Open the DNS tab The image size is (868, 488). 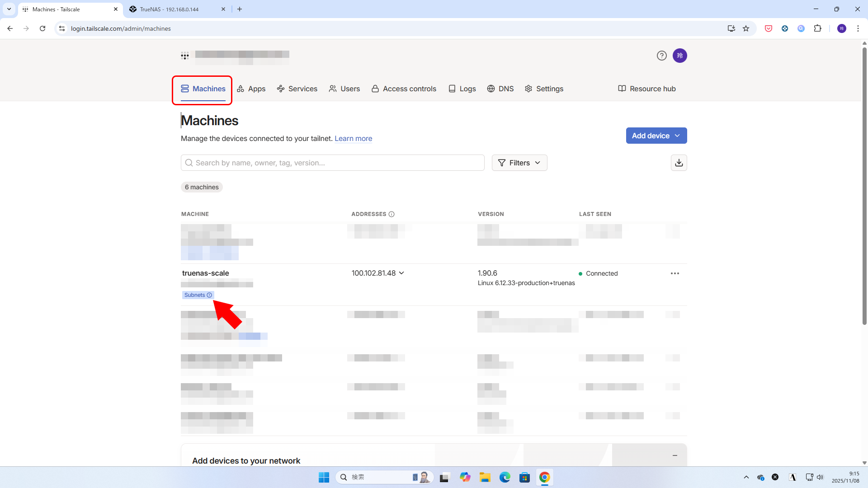click(500, 89)
